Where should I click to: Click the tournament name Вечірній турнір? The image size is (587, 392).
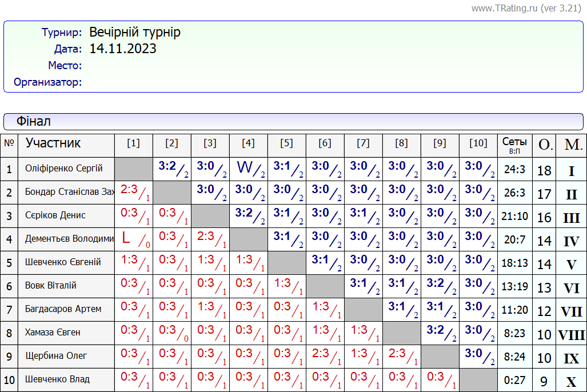coord(135,32)
